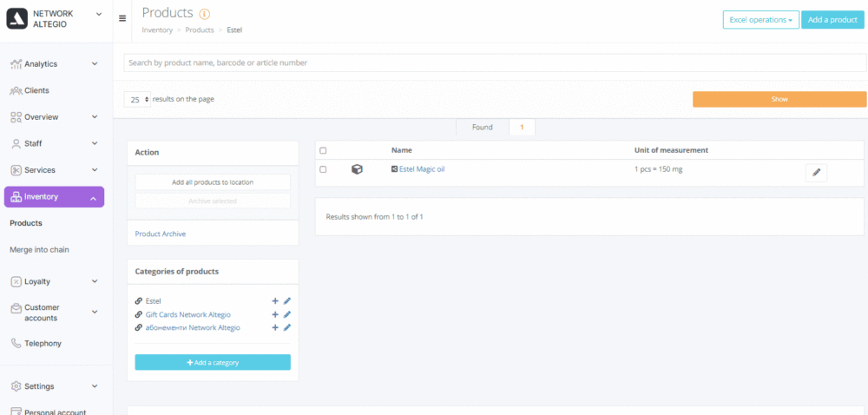Open Products in the sidebar submenu
Image resolution: width=868 pixels, height=415 pixels.
tap(26, 223)
